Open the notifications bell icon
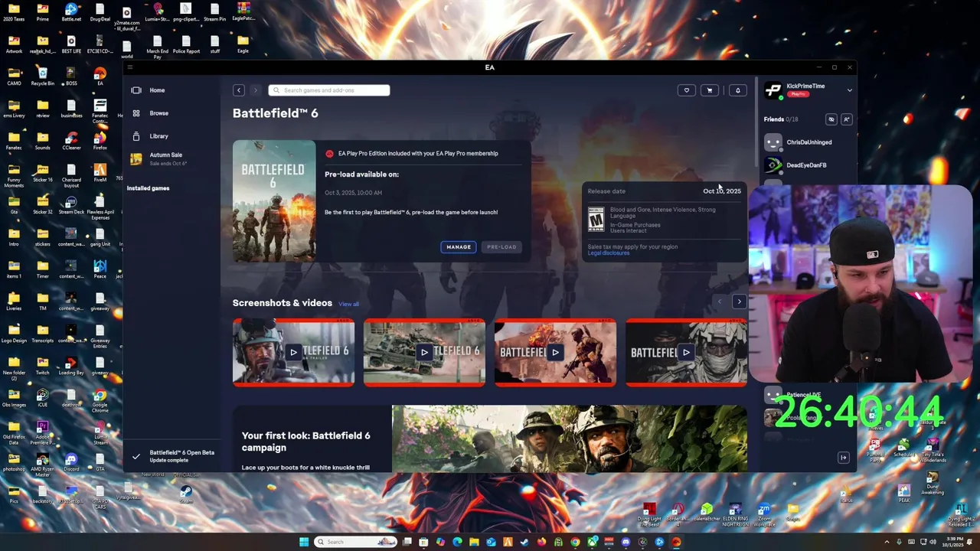Image resolution: width=980 pixels, height=551 pixels. (x=738, y=90)
